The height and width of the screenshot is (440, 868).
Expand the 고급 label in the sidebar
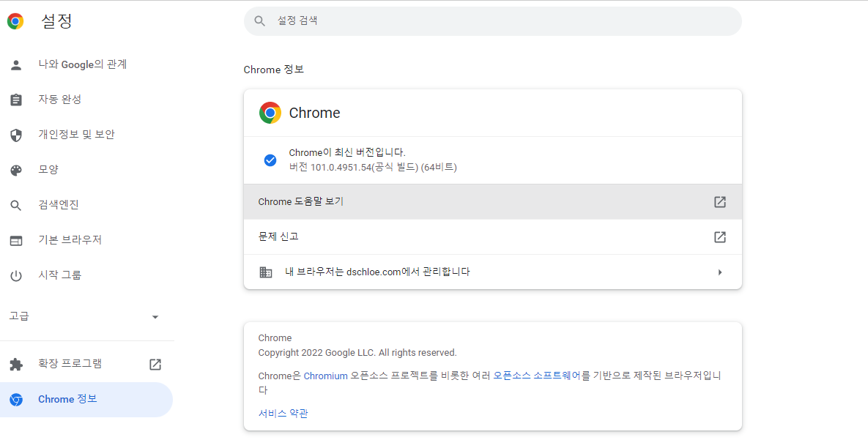click(19, 316)
